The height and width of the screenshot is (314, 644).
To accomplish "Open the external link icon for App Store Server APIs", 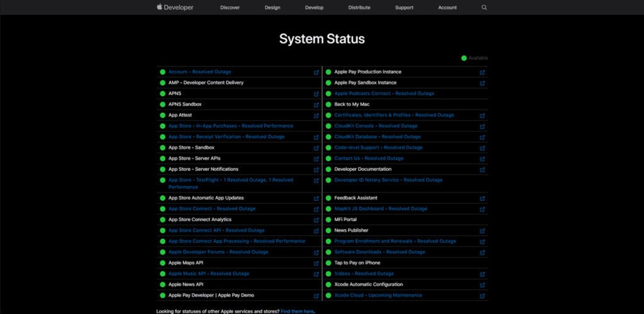I will tap(316, 159).
